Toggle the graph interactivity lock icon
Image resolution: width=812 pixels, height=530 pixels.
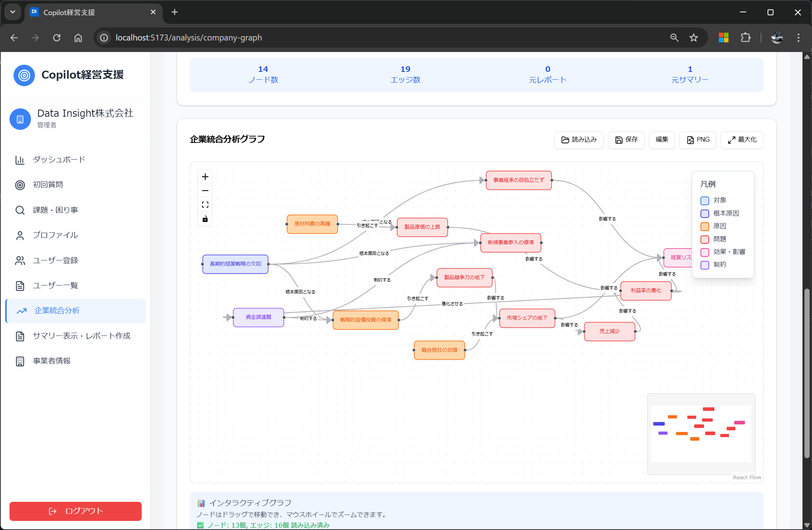(205, 219)
